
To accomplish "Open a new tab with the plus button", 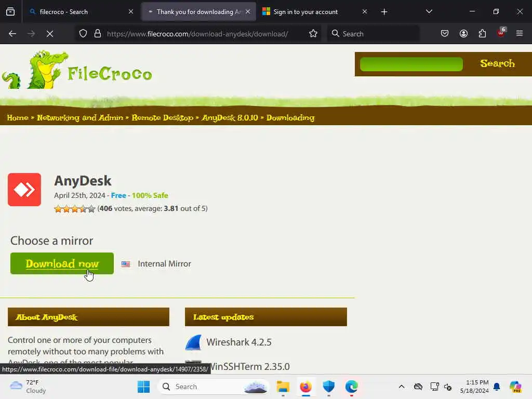I will [384, 12].
